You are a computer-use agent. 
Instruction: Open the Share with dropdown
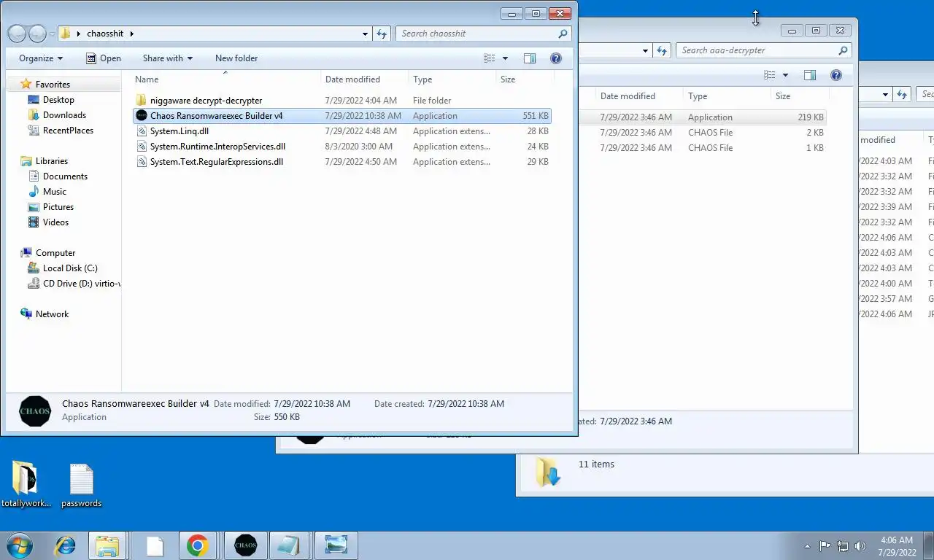(168, 58)
